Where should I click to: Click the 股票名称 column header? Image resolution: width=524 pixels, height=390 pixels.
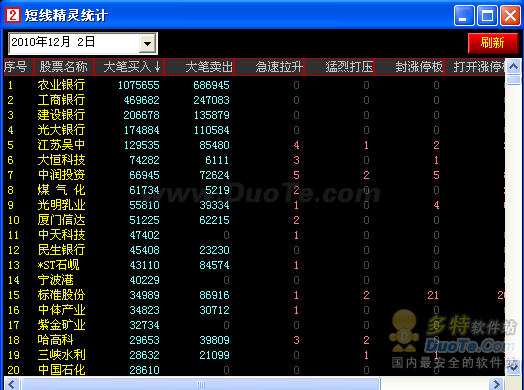(x=64, y=67)
